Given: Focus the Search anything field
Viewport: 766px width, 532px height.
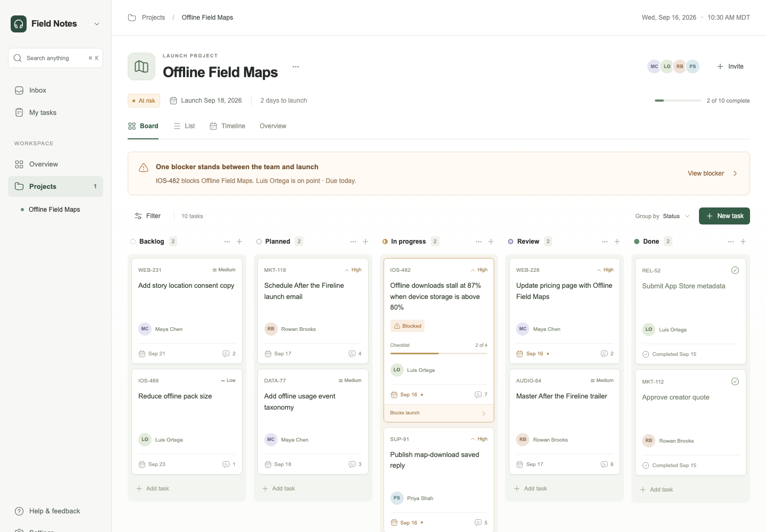Looking at the screenshot, I should [x=55, y=58].
